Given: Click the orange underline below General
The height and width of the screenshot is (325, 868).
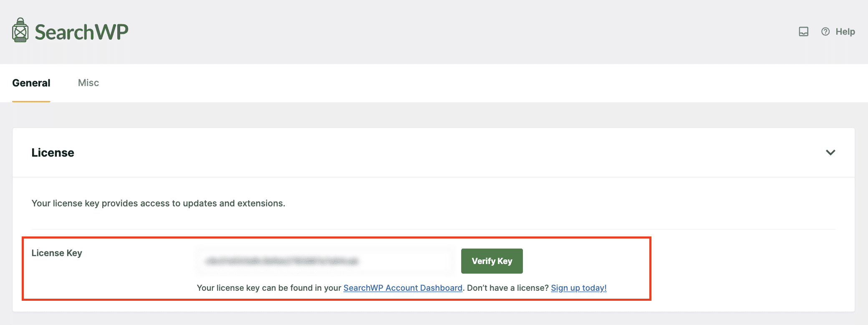Looking at the screenshot, I should coord(31,102).
